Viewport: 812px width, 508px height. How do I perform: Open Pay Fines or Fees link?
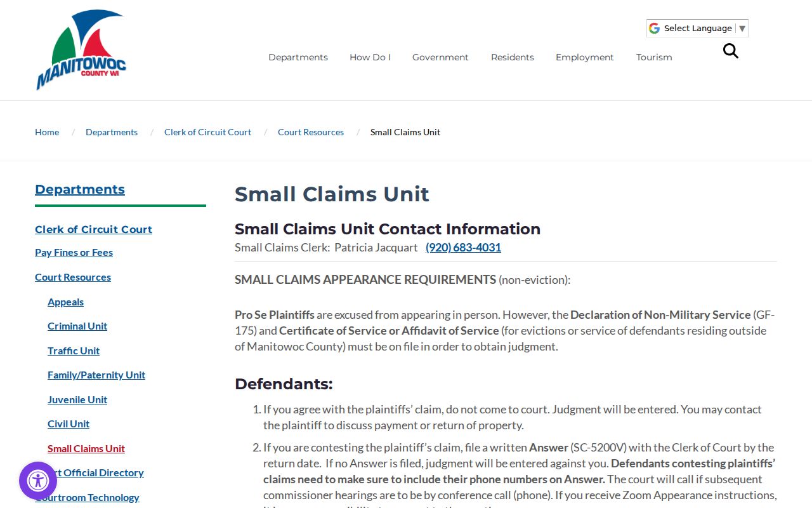[x=74, y=253]
